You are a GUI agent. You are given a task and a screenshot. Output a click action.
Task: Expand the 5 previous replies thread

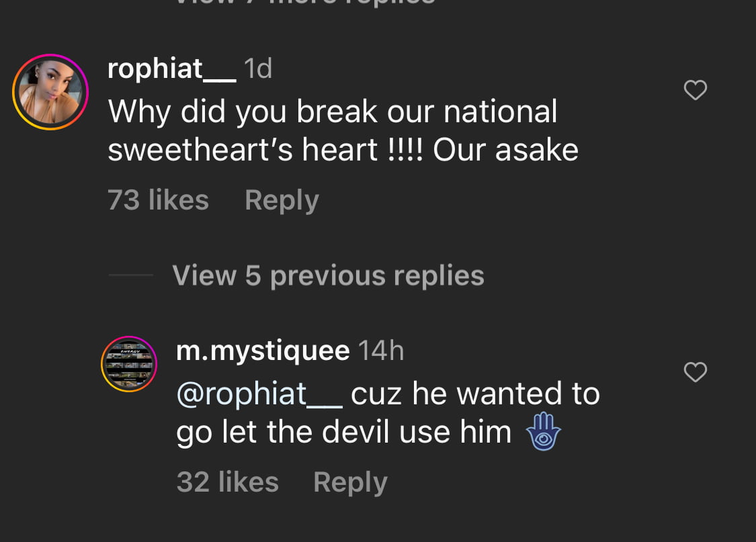point(327,275)
